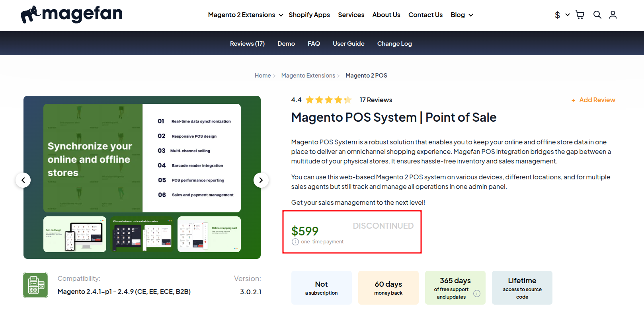Follow the Magento Extensions breadcrumb link
Screen dimensions: 644x309
(308, 76)
